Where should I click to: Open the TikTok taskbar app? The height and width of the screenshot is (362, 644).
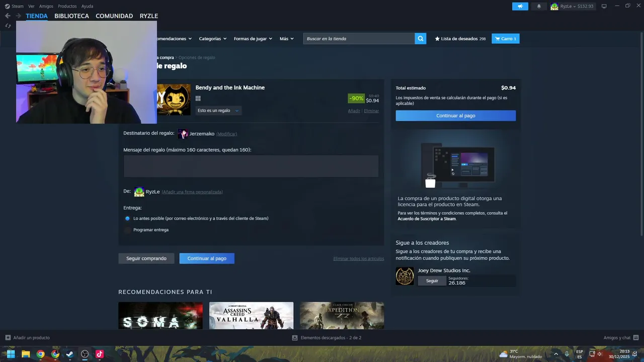pyautogui.click(x=100, y=354)
